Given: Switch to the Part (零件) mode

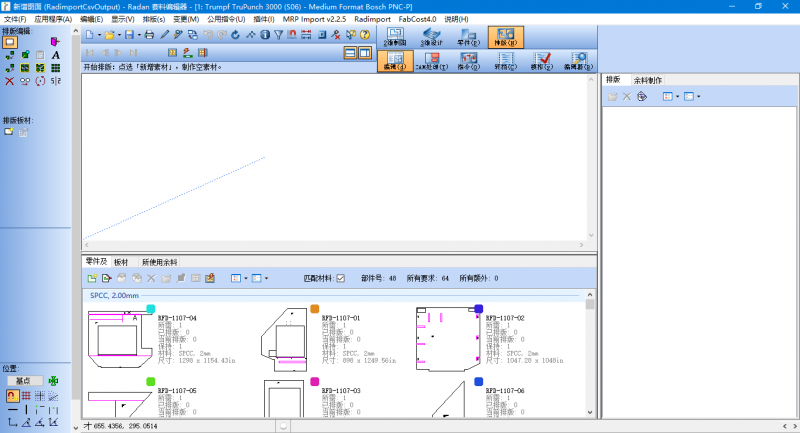Looking at the screenshot, I should tap(467, 37).
